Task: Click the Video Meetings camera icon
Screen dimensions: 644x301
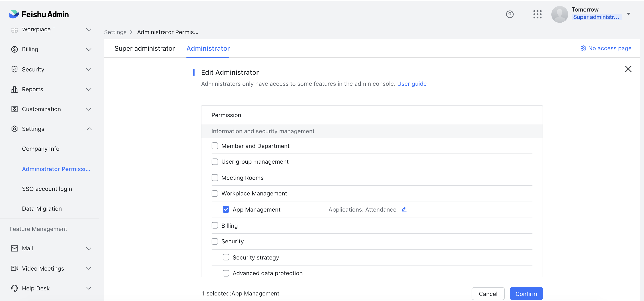Action: [x=15, y=268]
